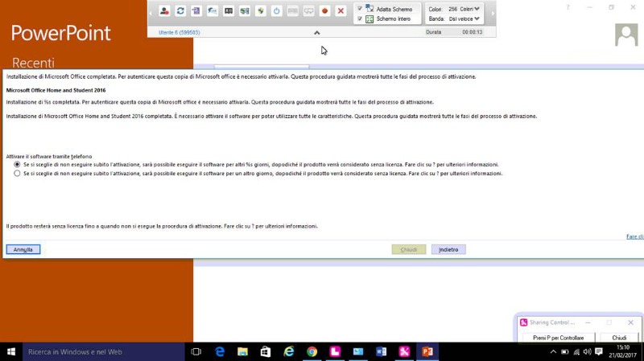Click the 'Fare cli' link at right edge
The image size is (644, 361).
pos(635,236)
